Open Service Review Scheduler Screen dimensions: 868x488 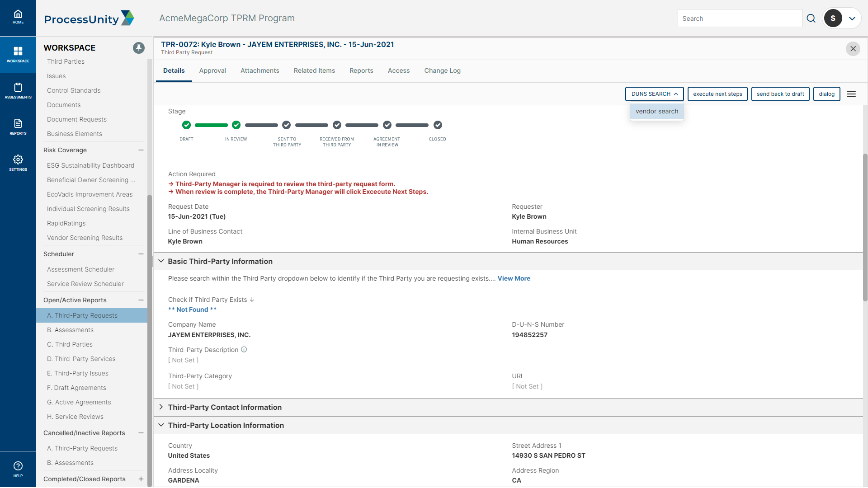click(85, 284)
